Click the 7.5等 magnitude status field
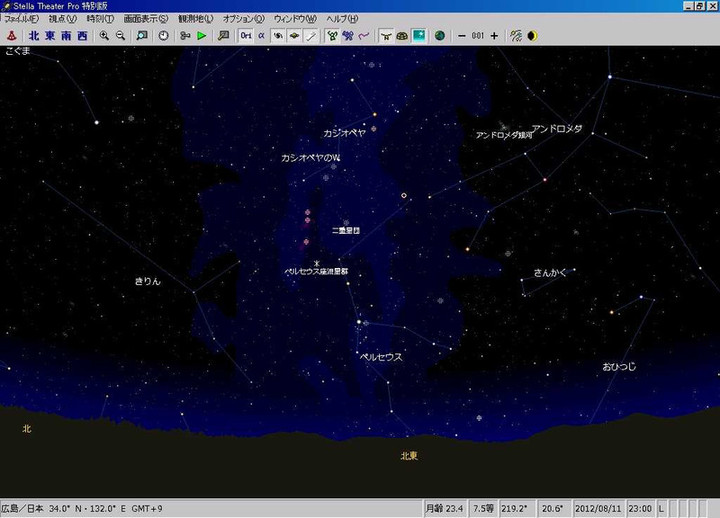 point(484,508)
